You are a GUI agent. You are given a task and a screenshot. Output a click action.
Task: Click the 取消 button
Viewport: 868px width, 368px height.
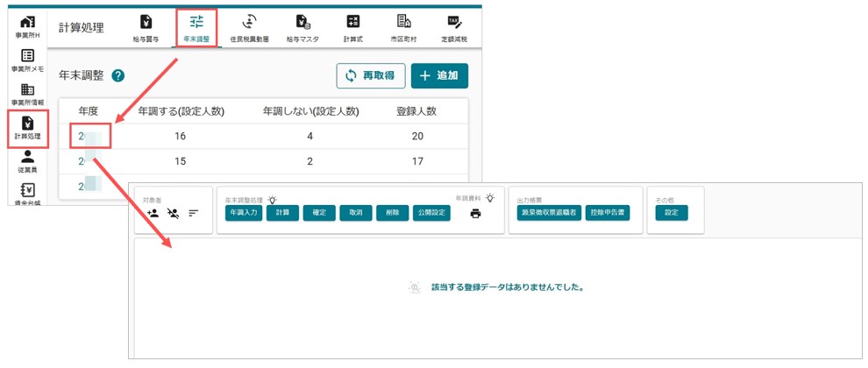tap(356, 213)
